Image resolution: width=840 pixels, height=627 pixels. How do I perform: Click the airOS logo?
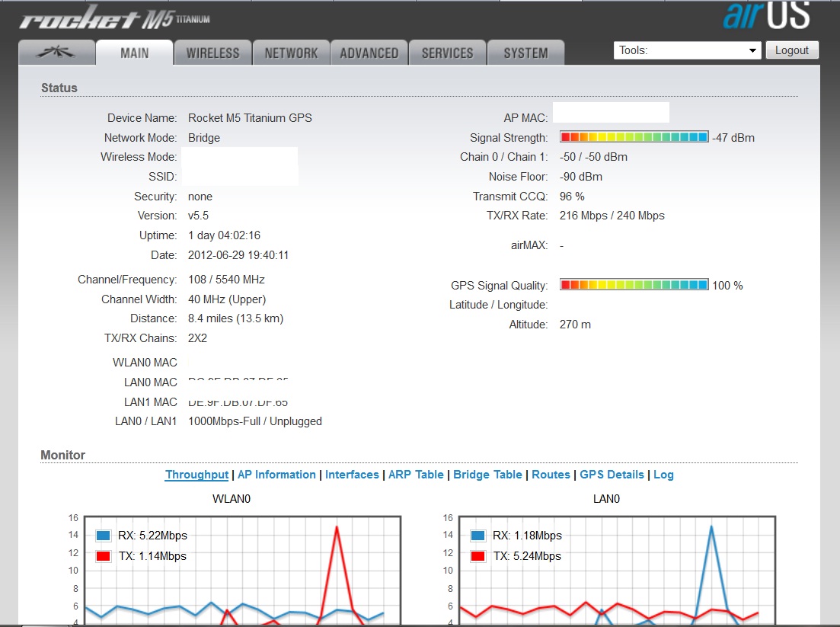click(x=765, y=15)
